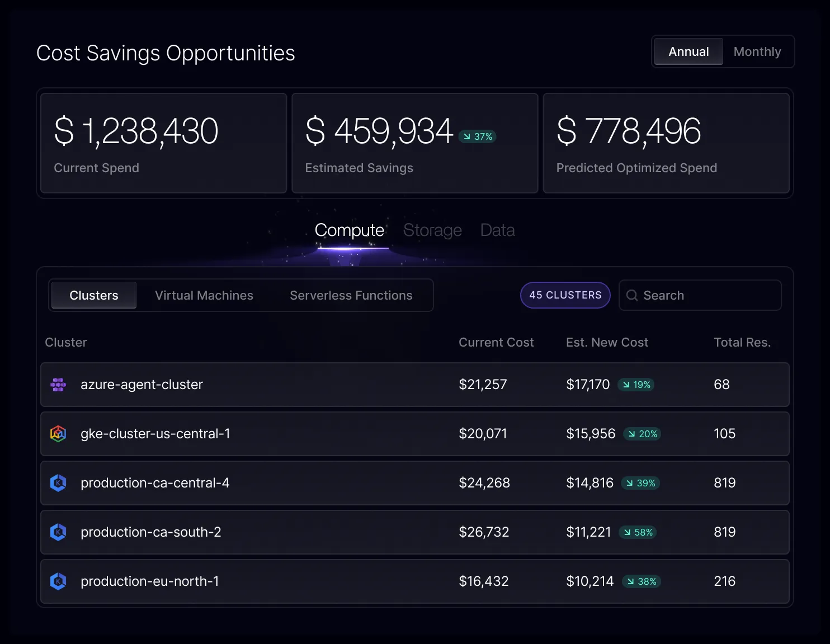This screenshot has width=830, height=644.
Task: Focus the Search input field
Action: pos(700,295)
